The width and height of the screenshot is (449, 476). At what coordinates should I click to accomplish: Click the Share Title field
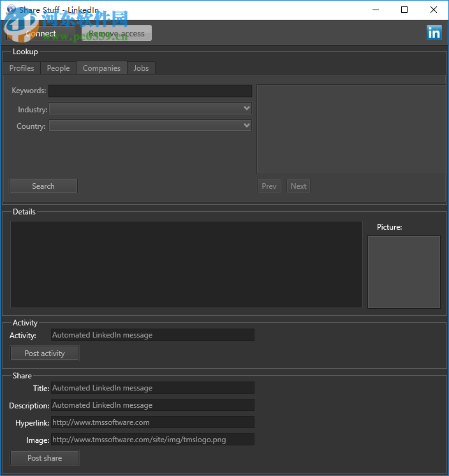(x=152, y=388)
